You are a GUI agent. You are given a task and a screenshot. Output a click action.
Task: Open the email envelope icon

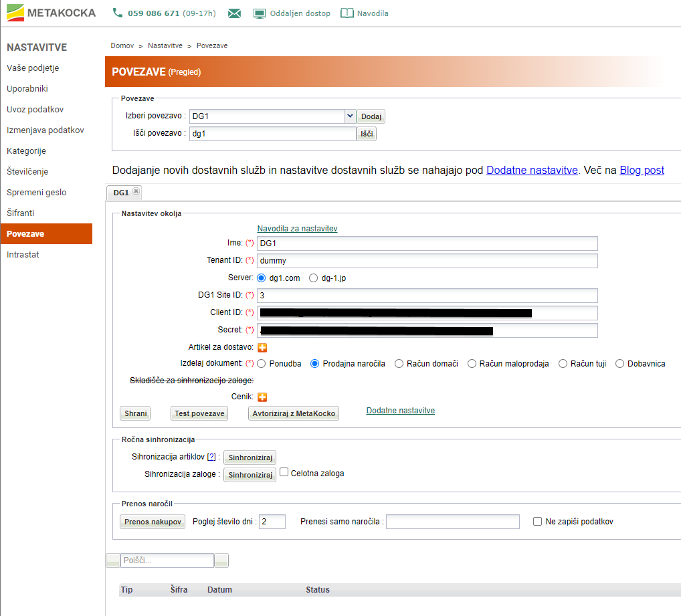pyautogui.click(x=235, y=13)
